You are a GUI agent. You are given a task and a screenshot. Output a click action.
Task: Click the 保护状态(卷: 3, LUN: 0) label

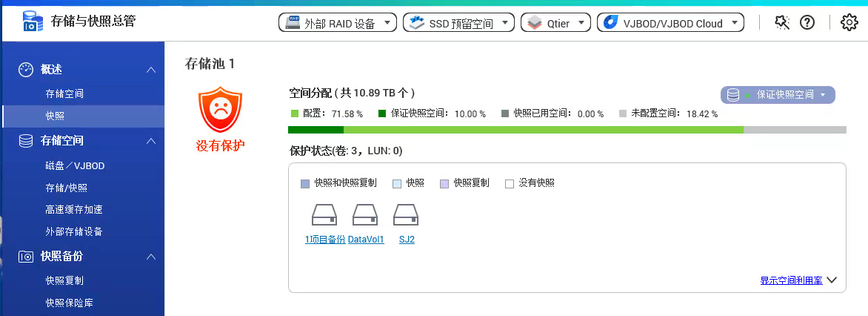click(346, 151)
